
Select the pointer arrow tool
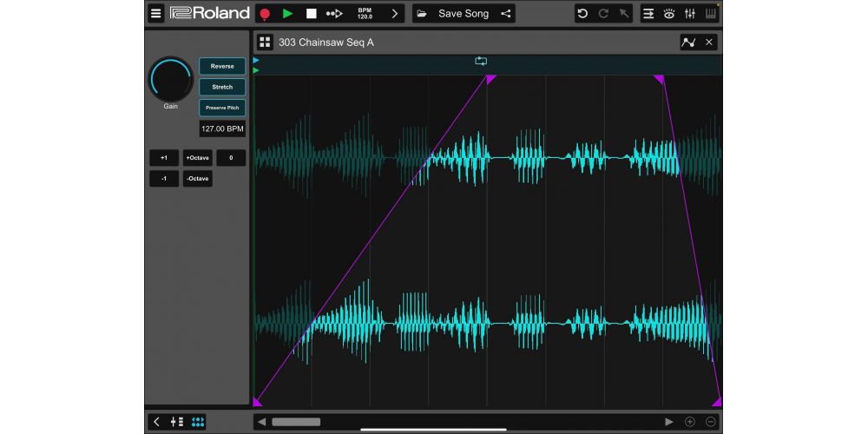tap(624, 14)
